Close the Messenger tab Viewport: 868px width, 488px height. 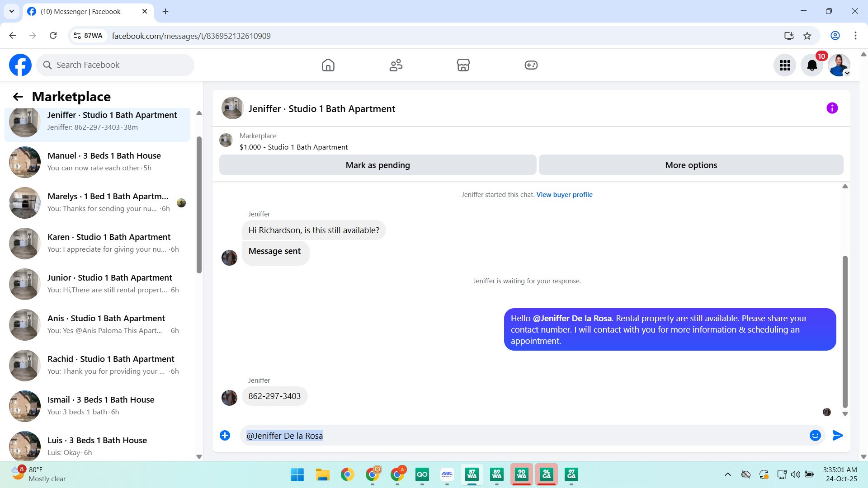tap(145, 11)
